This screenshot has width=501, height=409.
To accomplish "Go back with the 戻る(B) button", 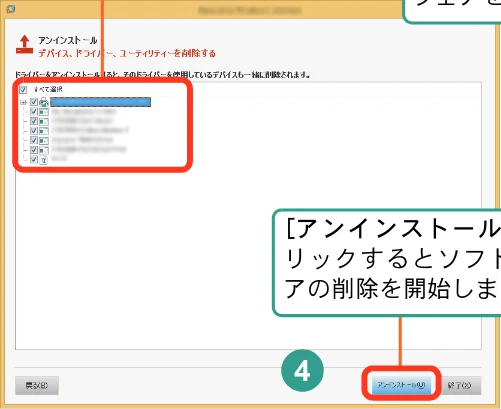I will tap(37, 385).
